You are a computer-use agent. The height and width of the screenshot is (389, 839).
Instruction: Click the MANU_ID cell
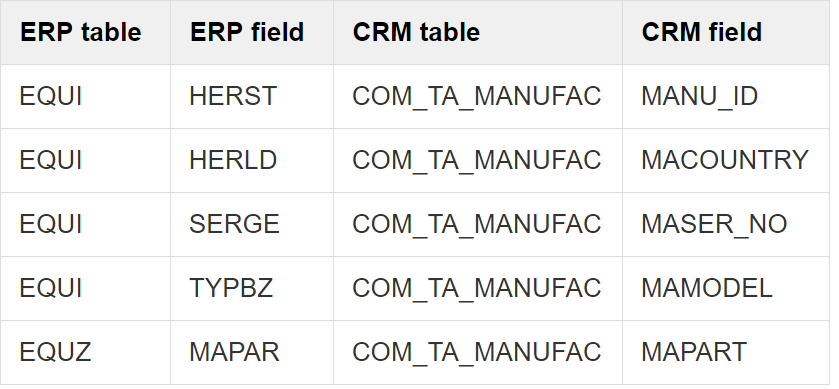click(726, 97)
